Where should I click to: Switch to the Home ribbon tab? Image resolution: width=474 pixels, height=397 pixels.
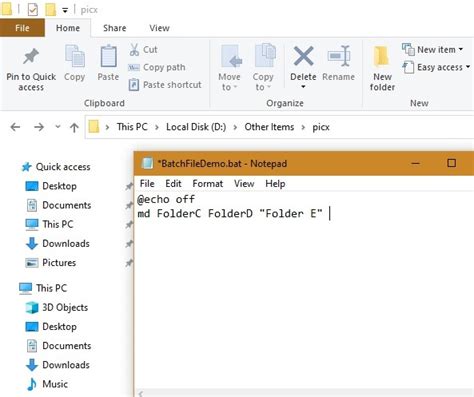68,28
